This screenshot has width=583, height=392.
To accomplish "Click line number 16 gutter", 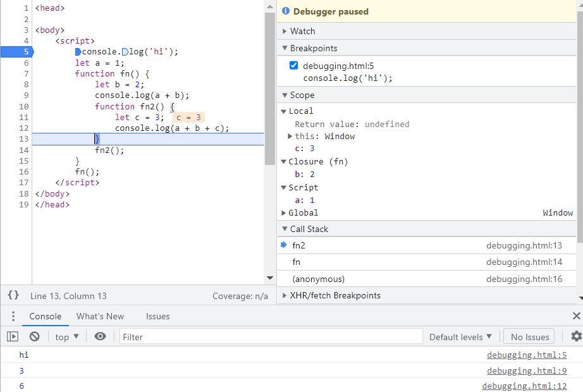I will click(24, 171).
